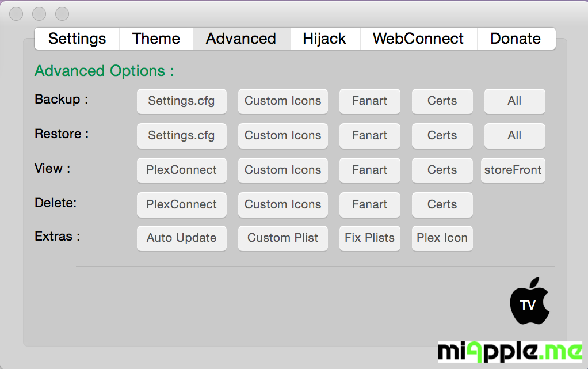
Task: Go to the WebConnect tab
Action: click(418, 39)
